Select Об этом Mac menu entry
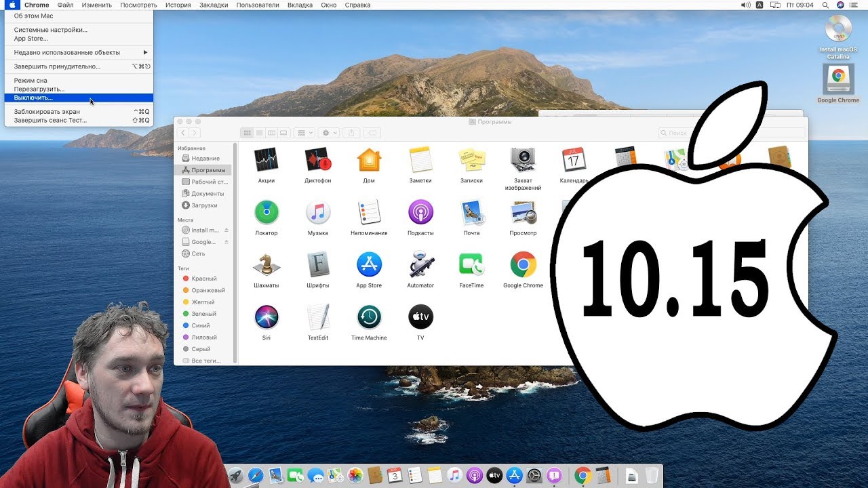 tap(79, 16)
